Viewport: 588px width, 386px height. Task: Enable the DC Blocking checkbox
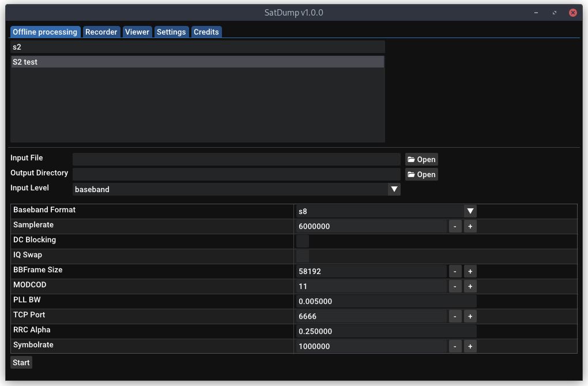(303, 241)
